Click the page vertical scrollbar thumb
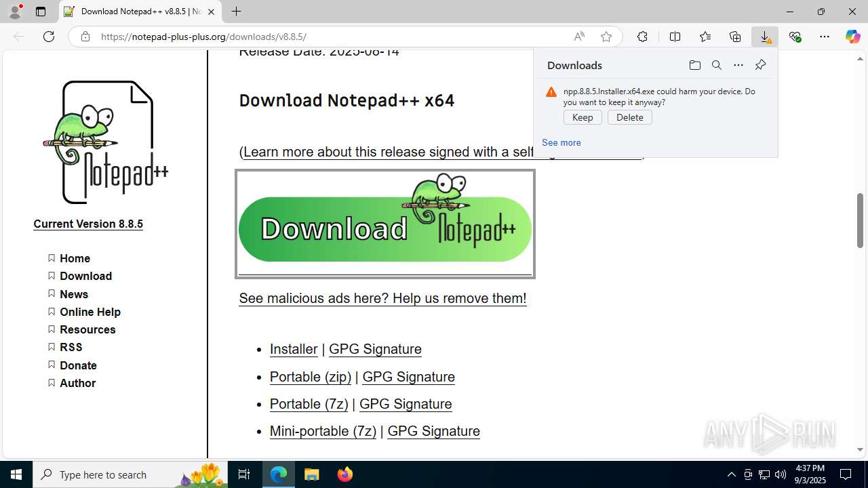The width and height of the screenshot is (868, 488). coord(861,220)
